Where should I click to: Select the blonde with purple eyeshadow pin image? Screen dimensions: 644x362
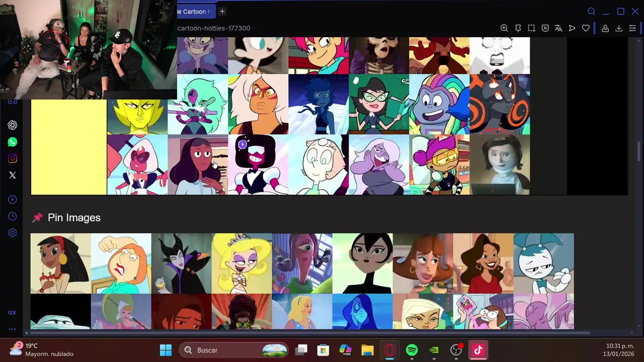tap(242, 263)
